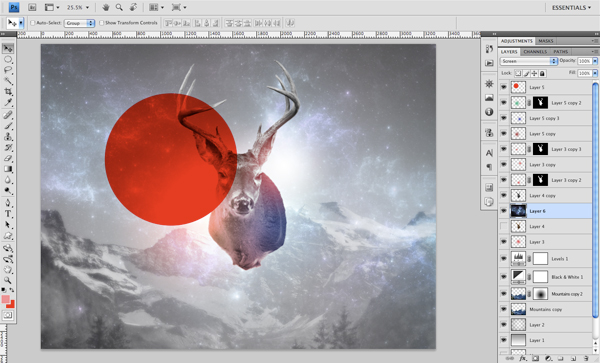The image size is (600, 363).
Task: Select the Mountains copy 2 layer row
Action: (x=545, y=294)
